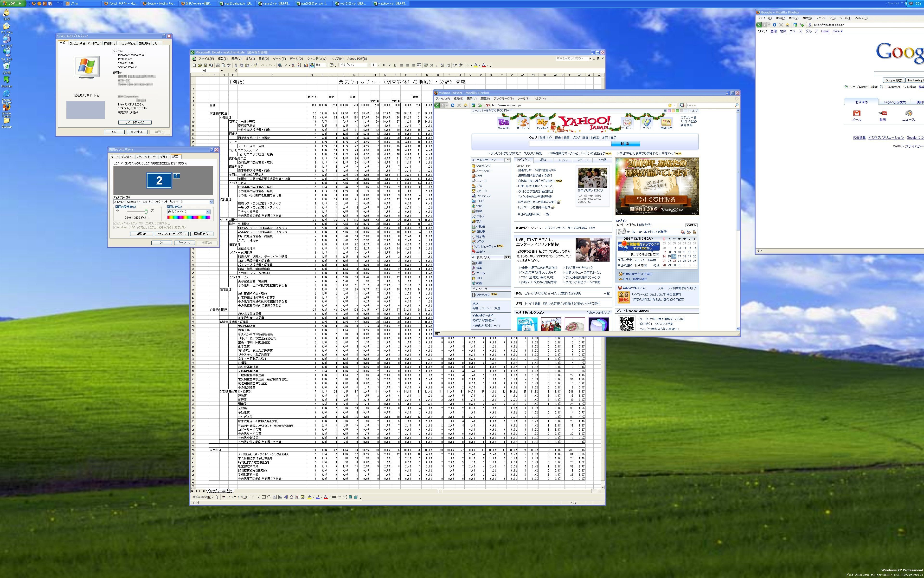Open the Data (データ) menu in Excel
Screen dimensions: 924x578
tap(296, 59)
